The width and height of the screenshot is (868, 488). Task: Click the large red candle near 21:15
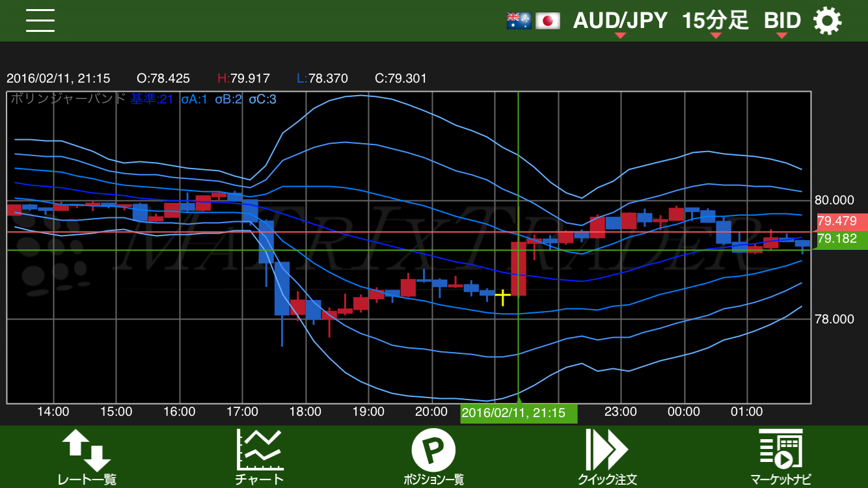tap(519, 268)
